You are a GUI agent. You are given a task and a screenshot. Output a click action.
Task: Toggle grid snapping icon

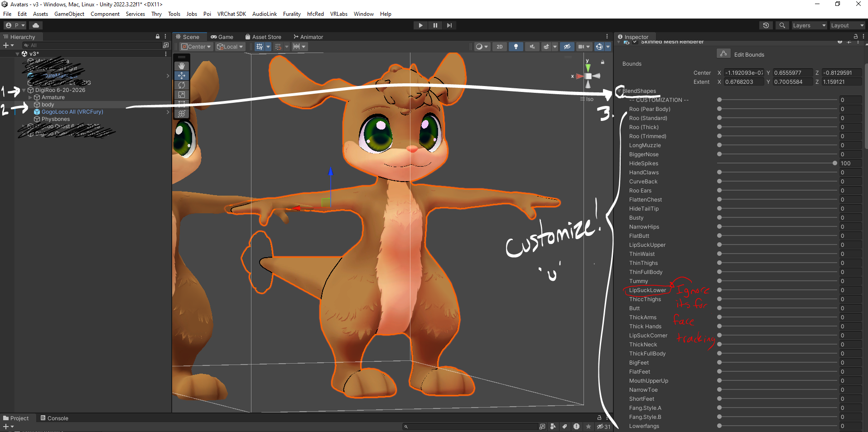pyautogui.click(x=259, y=47)
